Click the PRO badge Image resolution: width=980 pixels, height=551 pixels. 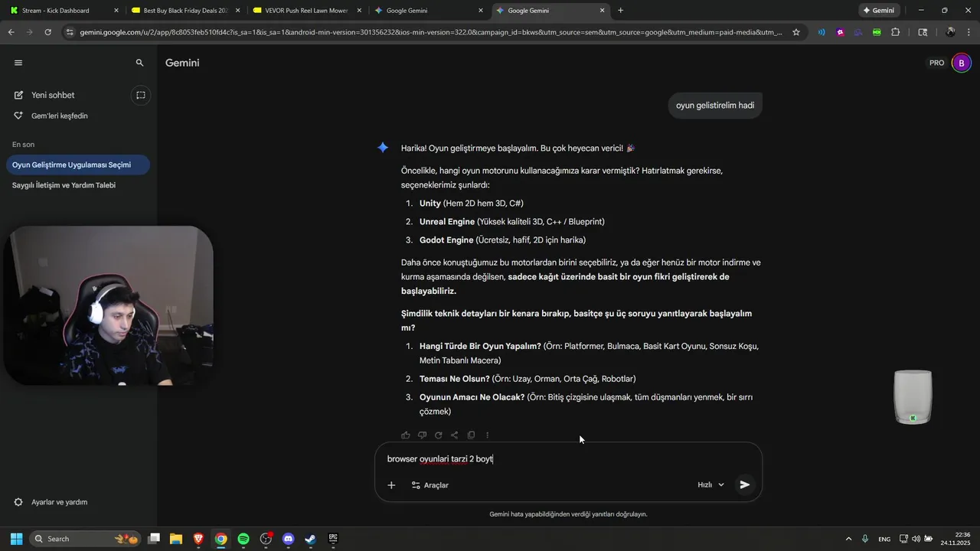pyautogui.click(x=937, y=63)
